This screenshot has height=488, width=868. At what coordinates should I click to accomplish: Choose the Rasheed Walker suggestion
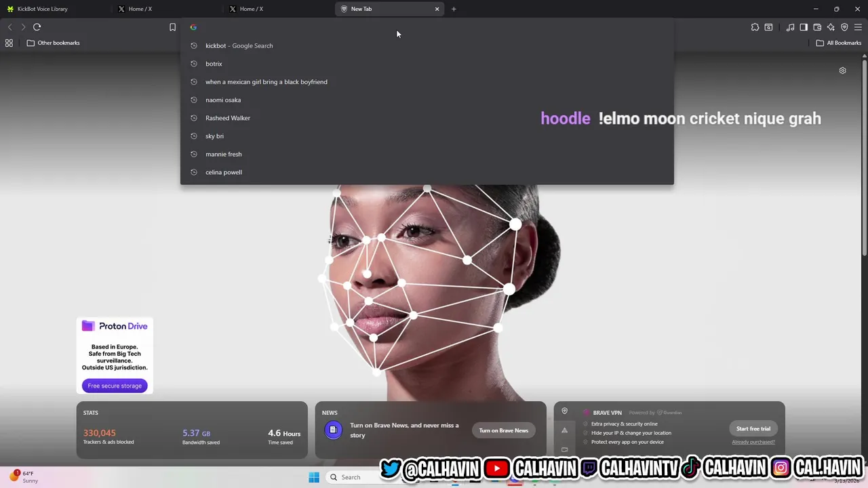(x=427, y=118)
